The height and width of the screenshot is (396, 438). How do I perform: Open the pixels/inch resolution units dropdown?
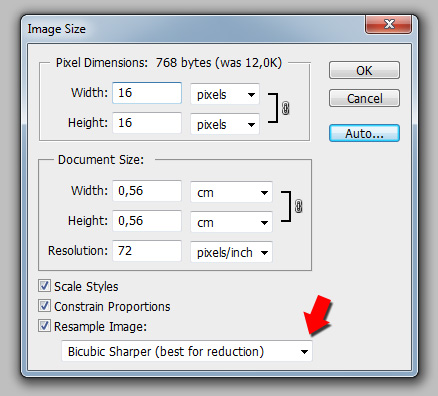pos(231,252)
